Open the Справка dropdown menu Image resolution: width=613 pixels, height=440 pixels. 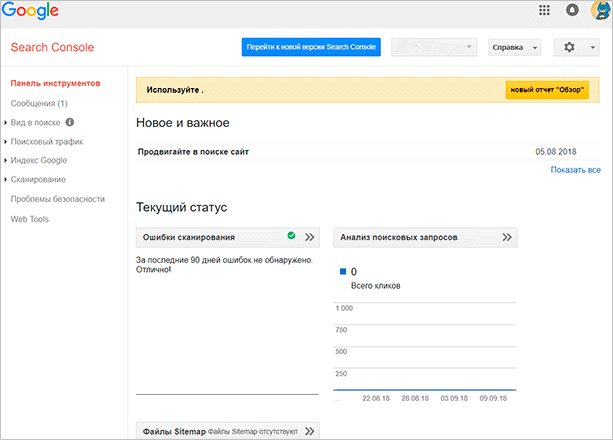(x=514, y=47)
